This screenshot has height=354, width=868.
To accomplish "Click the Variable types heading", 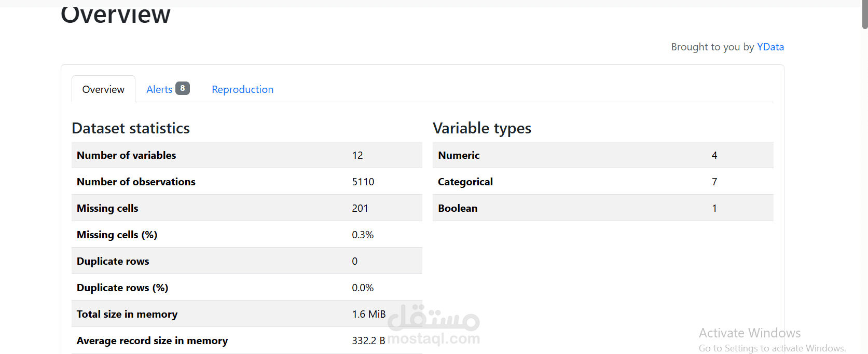I will pos(482,128).
